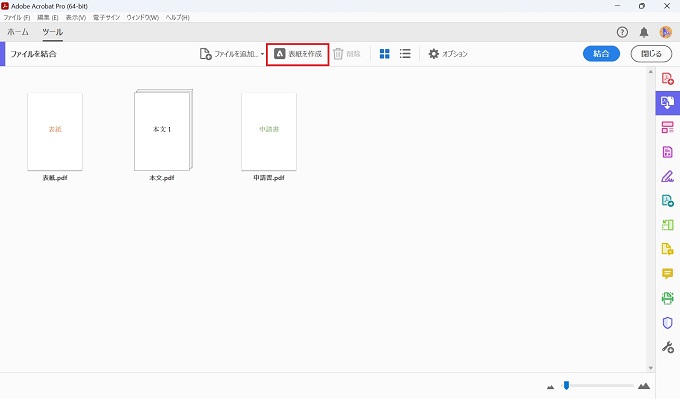The height and width of the screenshot is (399, 680).
Task: Click the 表紙.pdf file name
Action: pyautogui.click(x=55, y=178)
